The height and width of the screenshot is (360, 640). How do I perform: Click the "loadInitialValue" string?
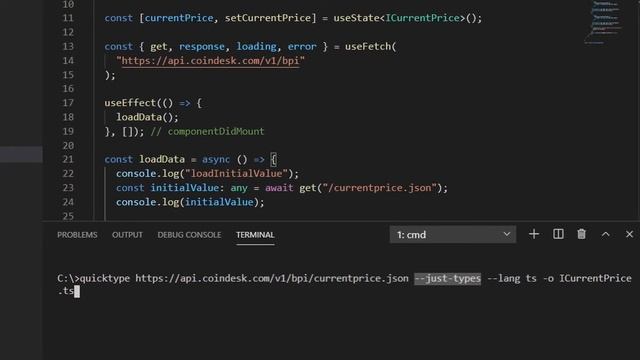pos(236,173)
